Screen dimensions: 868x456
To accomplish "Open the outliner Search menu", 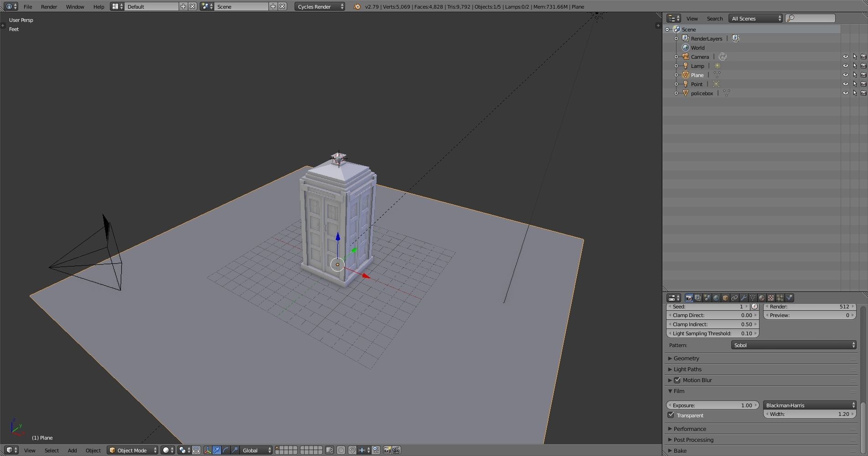I will coord(714,18).
